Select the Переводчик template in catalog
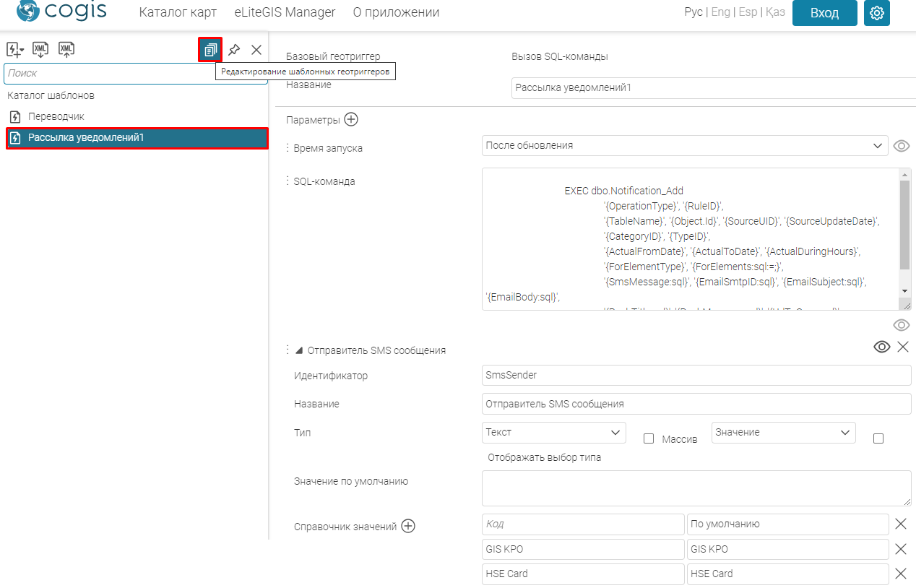This screenshot has width=916, height=588. pyautogui.click(x=56, y=116)
